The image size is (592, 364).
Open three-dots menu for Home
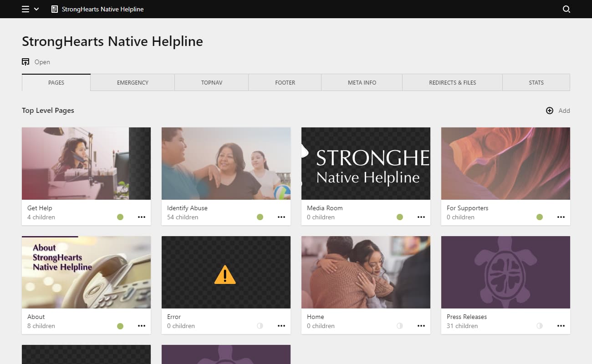click(421, 326)
